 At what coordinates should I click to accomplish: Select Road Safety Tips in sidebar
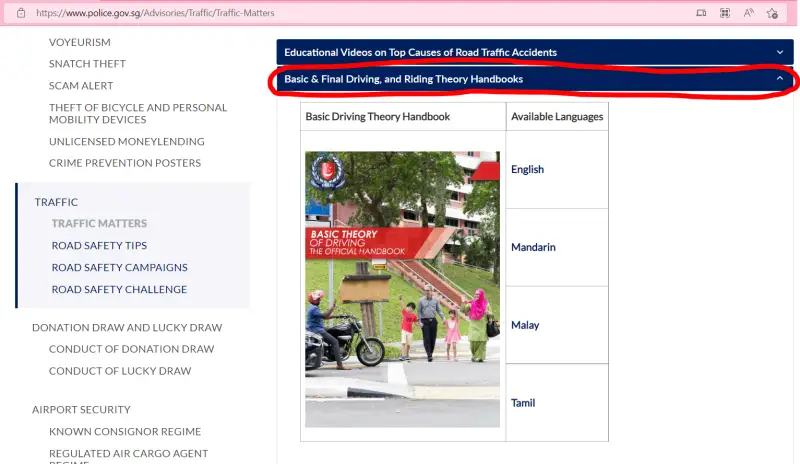[x=99, y=246]
